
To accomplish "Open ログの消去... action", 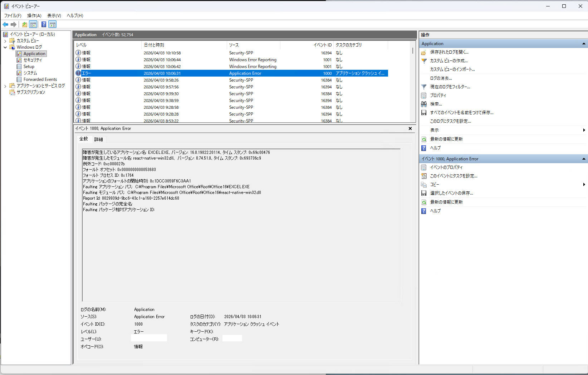I will coord(441,78).
